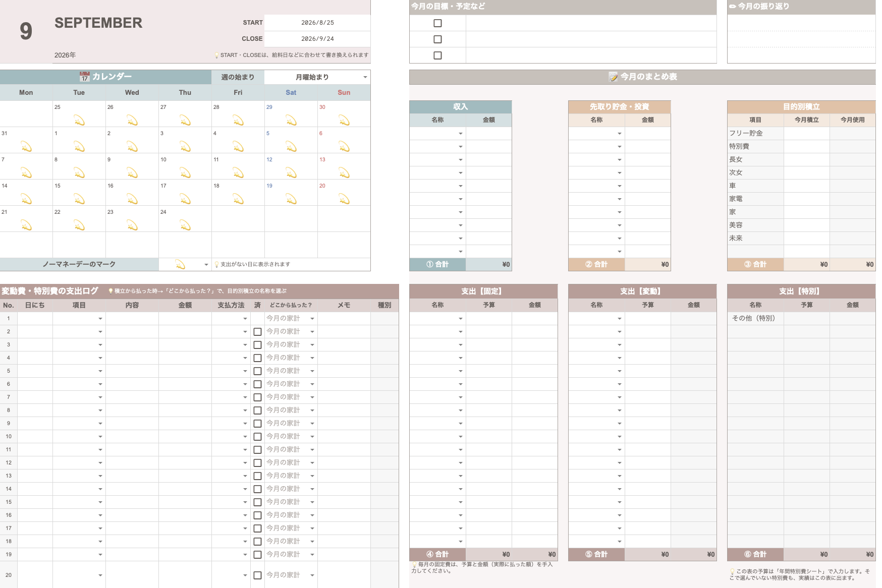The height and width of the screenshot is (588, 882).
Task: Click the 家電 savings row label
Action: [736, 199]
